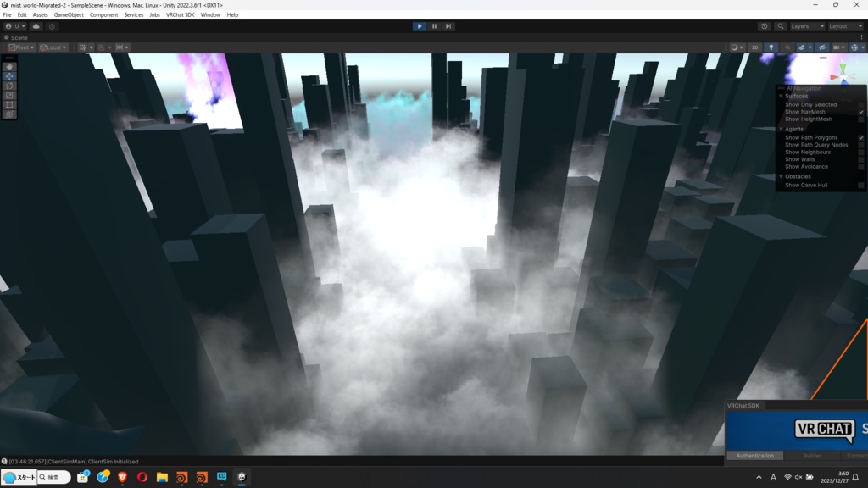The width and height of the screenshot is (868, 488).
Task: Play the scene
Action: (x=420, y=26)
